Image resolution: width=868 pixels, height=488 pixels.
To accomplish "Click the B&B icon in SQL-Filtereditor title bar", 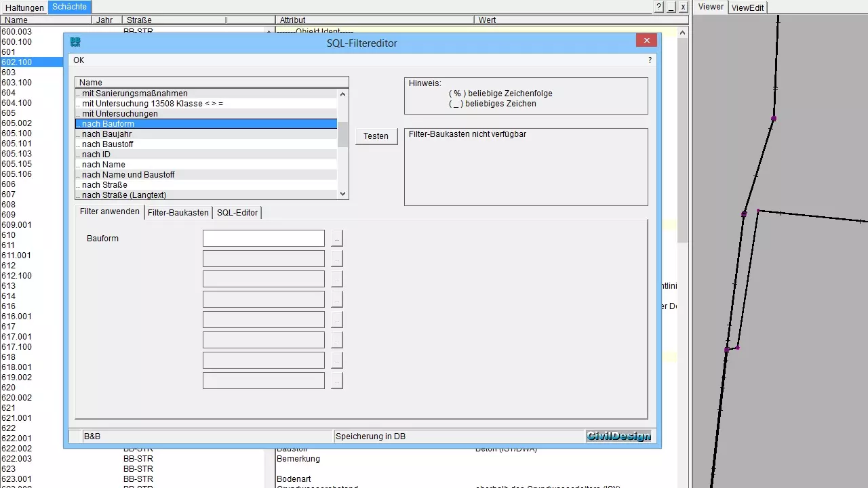I will coord(75,42).
